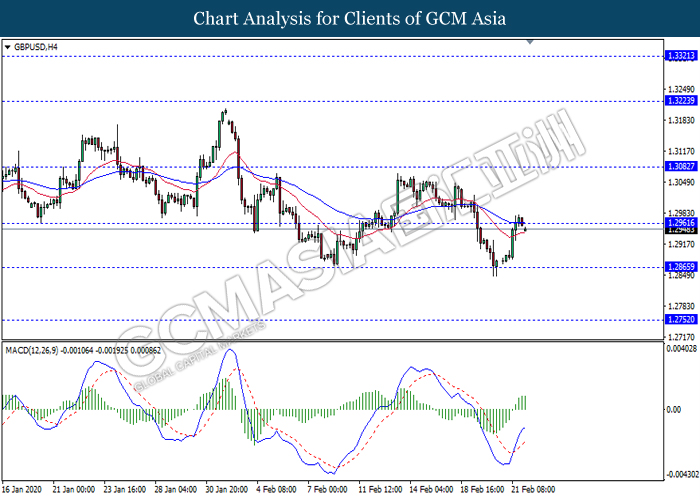The width and height of the screenshot is (700, 500).
Task: Click the 16 Jan 2020 date label
Action: pos(22,490)
